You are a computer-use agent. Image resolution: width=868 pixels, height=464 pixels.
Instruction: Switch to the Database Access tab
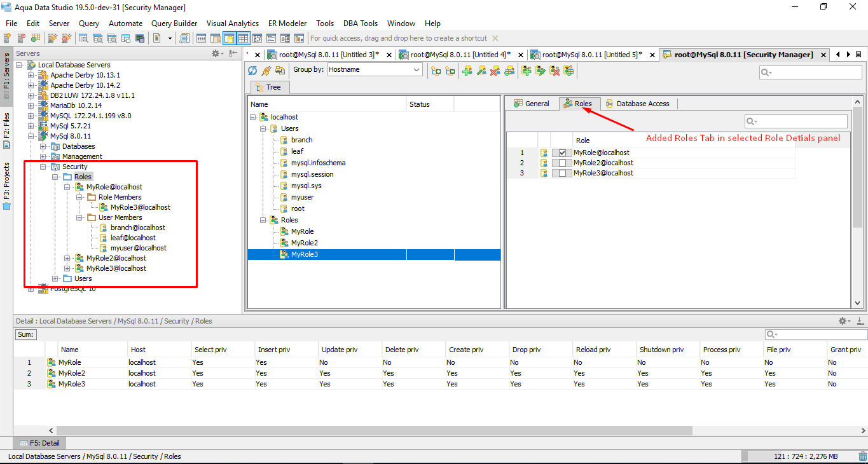[x=637, y=104]
